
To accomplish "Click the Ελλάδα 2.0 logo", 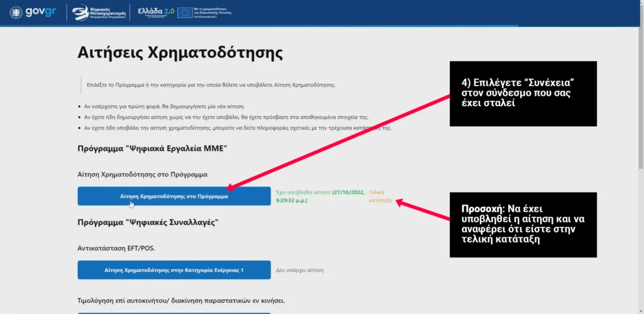I will (155, 13).
